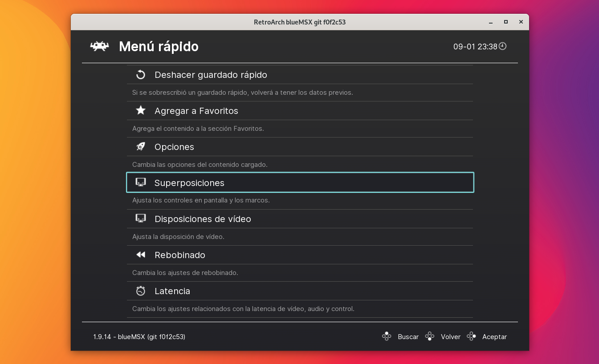Click the version text 1.9.14 - blueMSX

[x=139, y=337]
